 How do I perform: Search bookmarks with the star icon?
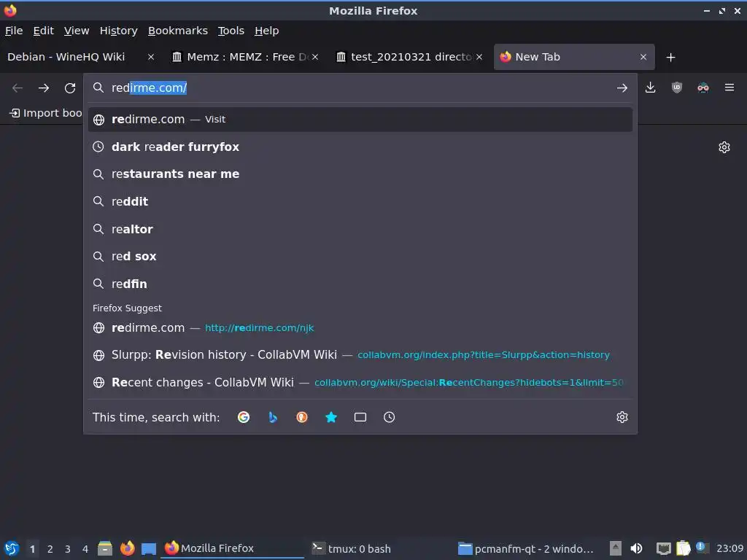click(x=331, y=417)
